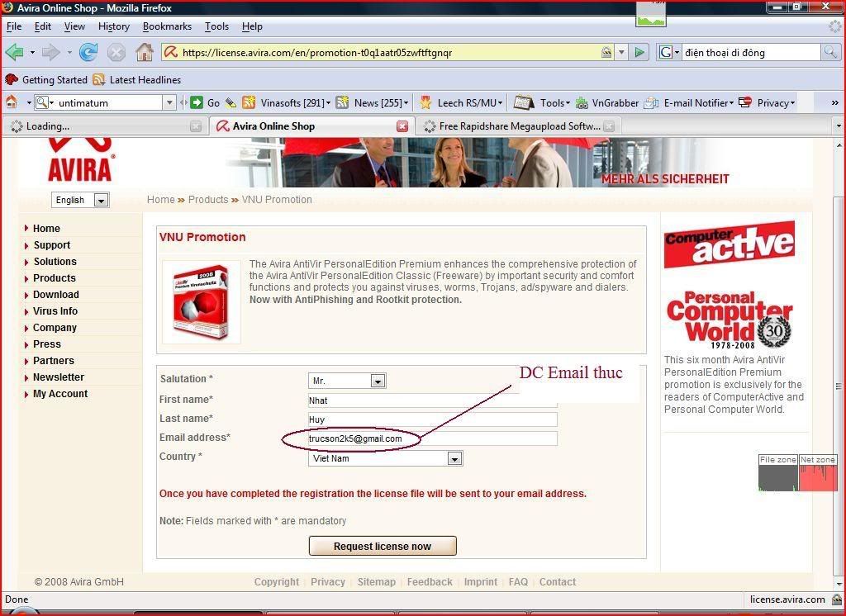The height and width of the screenshot is (616, 846).
Task: Open the Bookmarks menu
Action: 167,26
